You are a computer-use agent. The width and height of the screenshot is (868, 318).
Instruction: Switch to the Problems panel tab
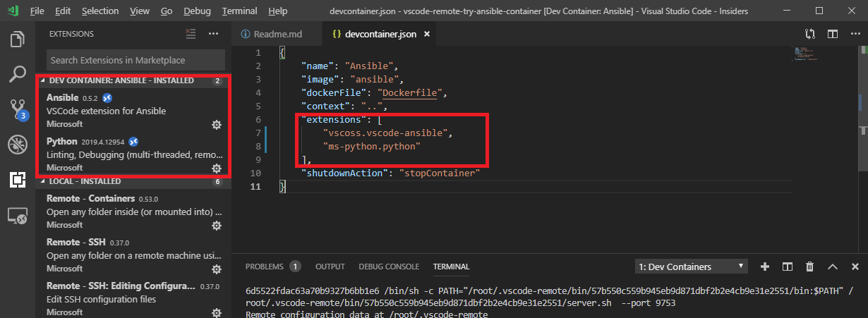pos(265,267)
